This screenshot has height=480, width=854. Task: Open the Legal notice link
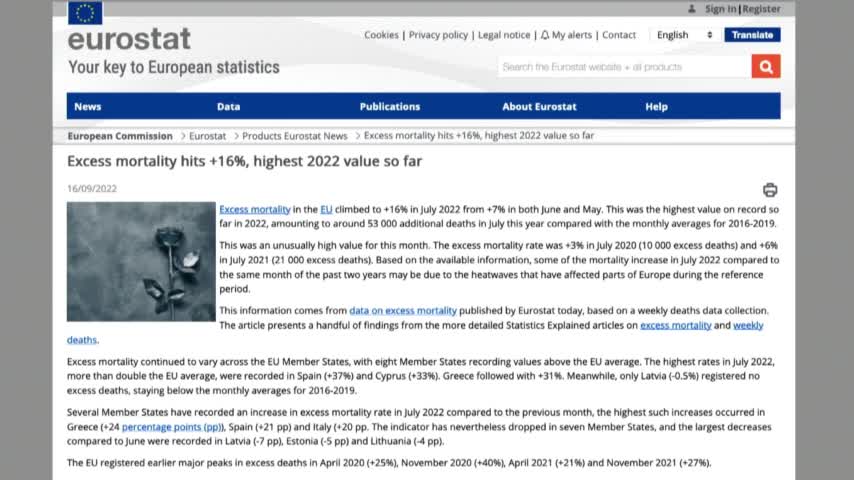point(504,35)
